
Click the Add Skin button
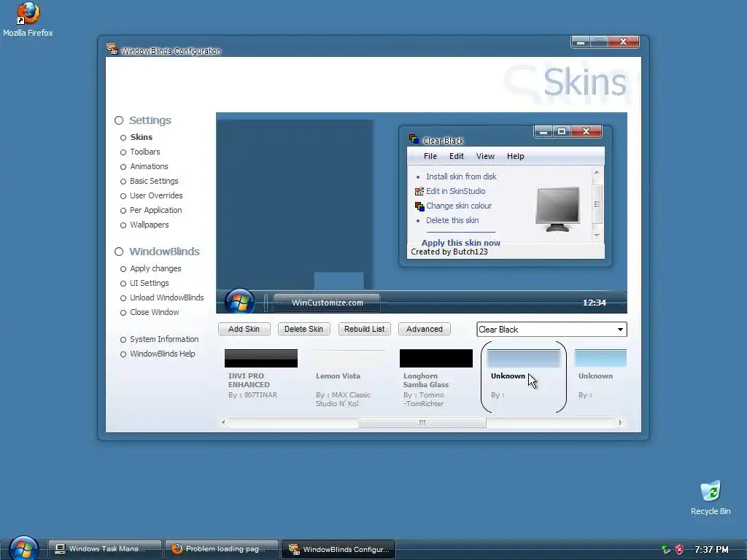[x=244, y=329]
